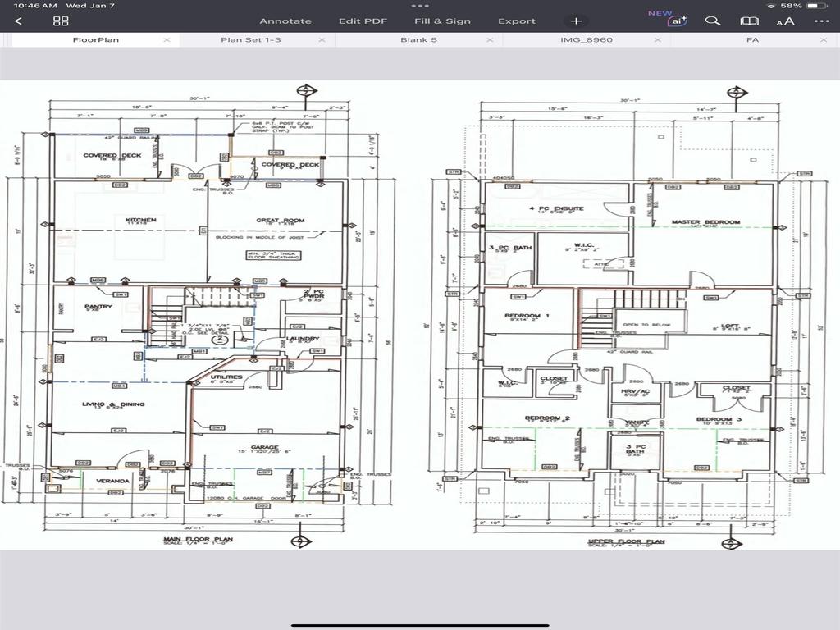The height and width of the screenshot is (630, 840).
Task: Switch to the Blank 5 tab
Action: coord(418,39)
